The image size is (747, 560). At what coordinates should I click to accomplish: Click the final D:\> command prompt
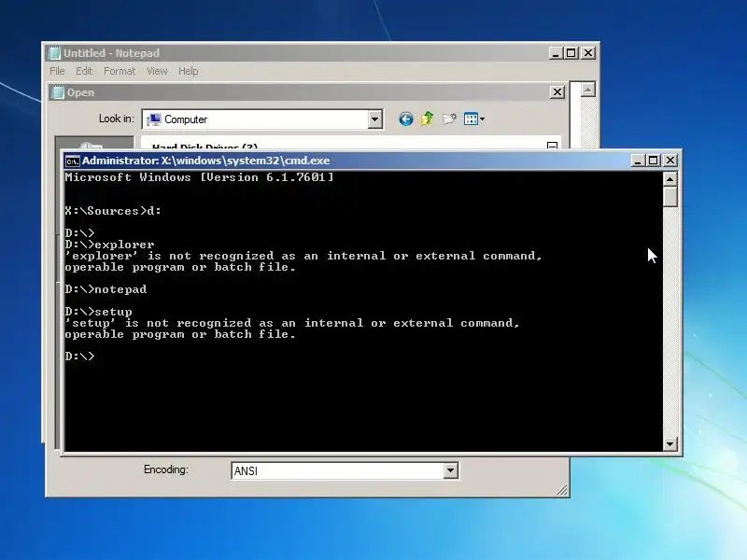[79, 357]
